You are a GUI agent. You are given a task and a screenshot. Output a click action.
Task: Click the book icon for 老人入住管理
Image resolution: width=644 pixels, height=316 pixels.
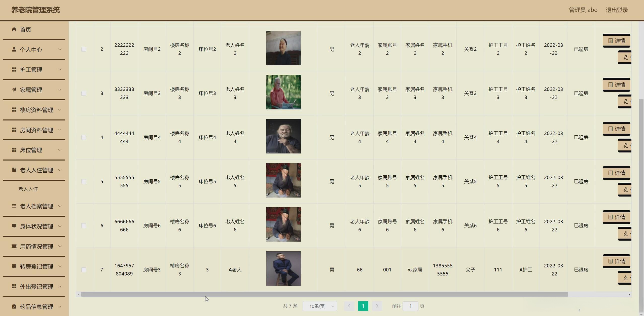click(14, 170)
